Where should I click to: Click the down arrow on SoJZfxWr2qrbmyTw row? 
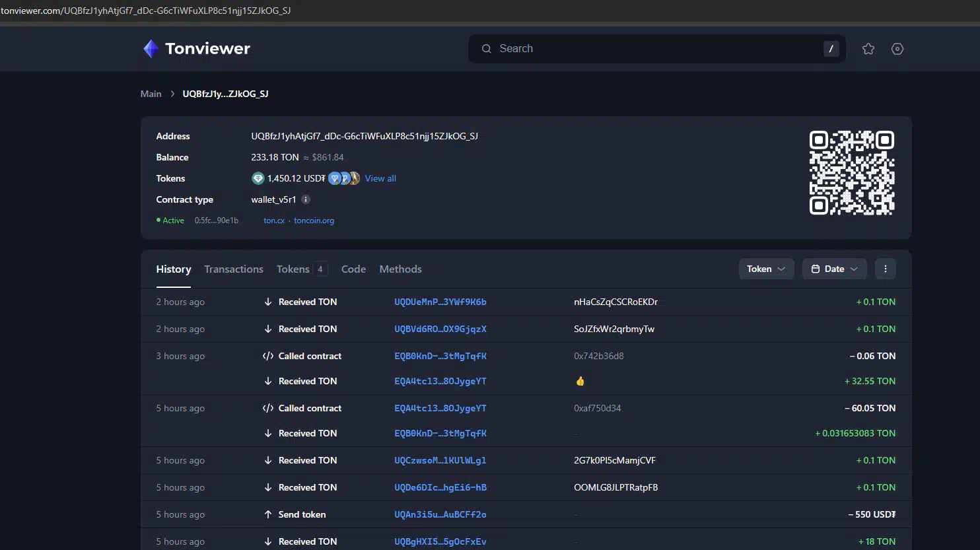click(x=268, y=329)
